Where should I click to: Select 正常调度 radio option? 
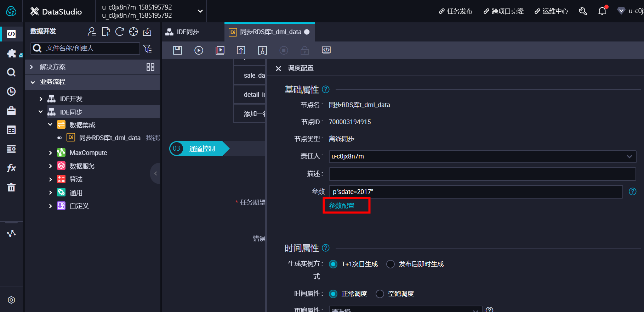[333, 294]
